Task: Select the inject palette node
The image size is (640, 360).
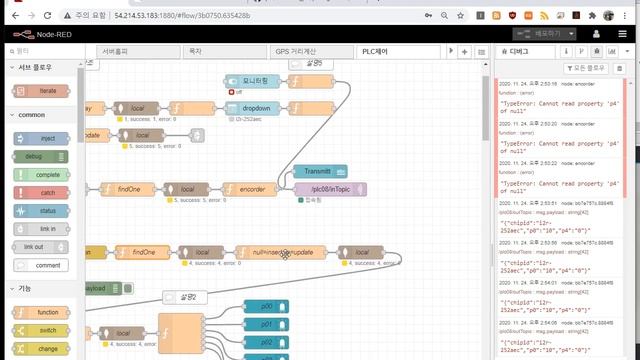Action: [x=41, y=139]
